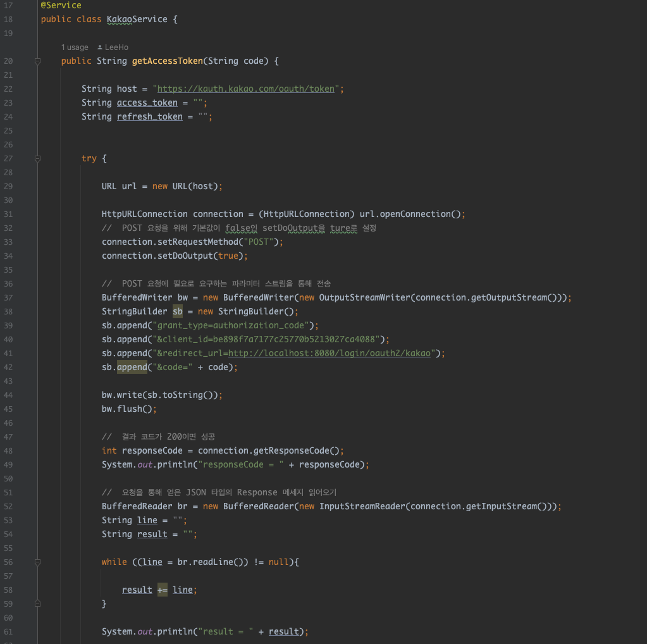Image resolution: width=647 pixels, height=644 pixels.
Task: Collapse the try block fold marker
Action: click(37, 159)
